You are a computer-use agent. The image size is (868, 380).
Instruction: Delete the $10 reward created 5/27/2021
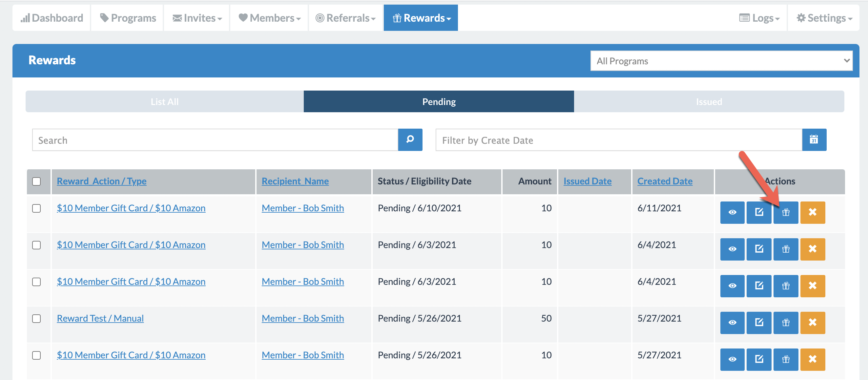click(x=813, y=359)
